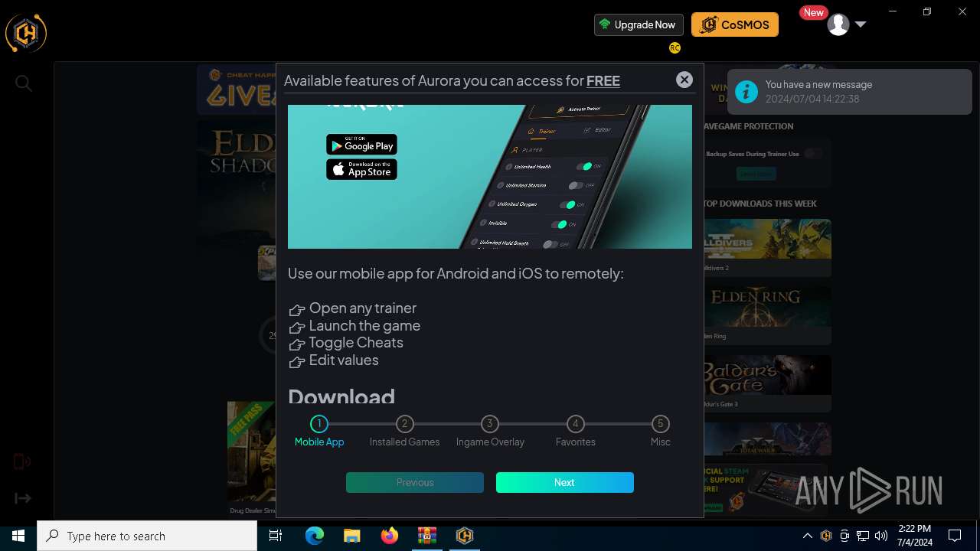The image size is (980, 551).
Task: Click 'Toggle Cheats' list item text
Action: pos(356,342)
